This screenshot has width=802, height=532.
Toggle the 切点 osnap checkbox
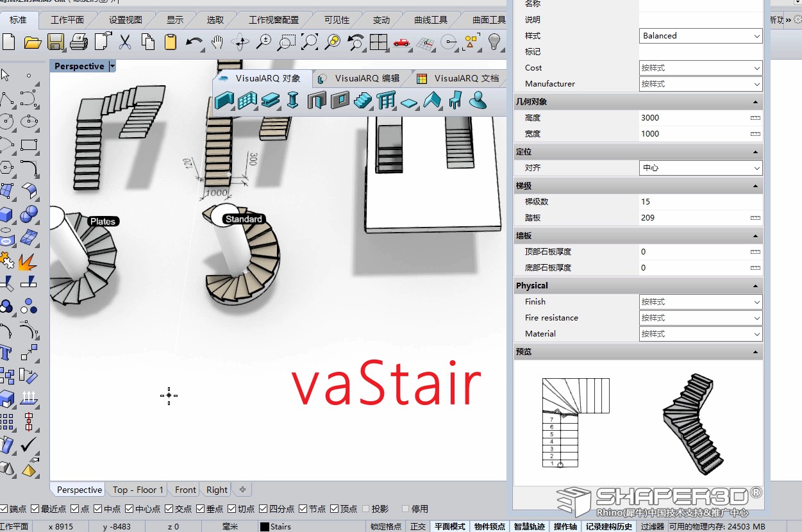pyautogui.click(x=232, y=509)
